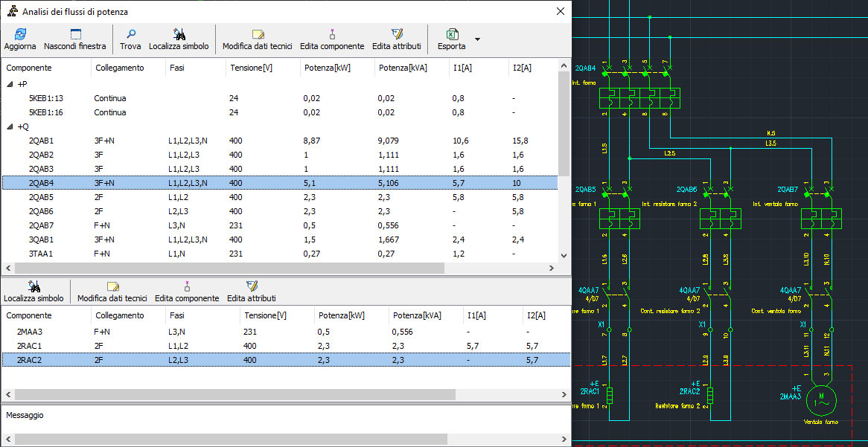This screenshot has width=868, height=447.
Task: Collapse the +Q tree group
Action: tap(10, 127)
